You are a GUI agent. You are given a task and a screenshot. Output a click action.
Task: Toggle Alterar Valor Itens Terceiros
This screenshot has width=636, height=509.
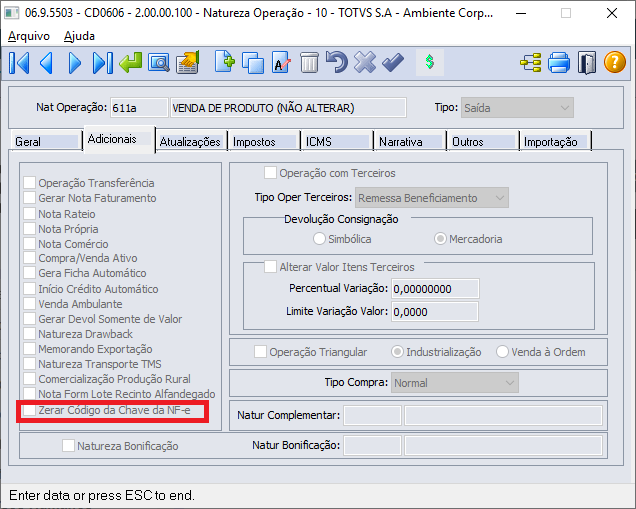point(270,267)
